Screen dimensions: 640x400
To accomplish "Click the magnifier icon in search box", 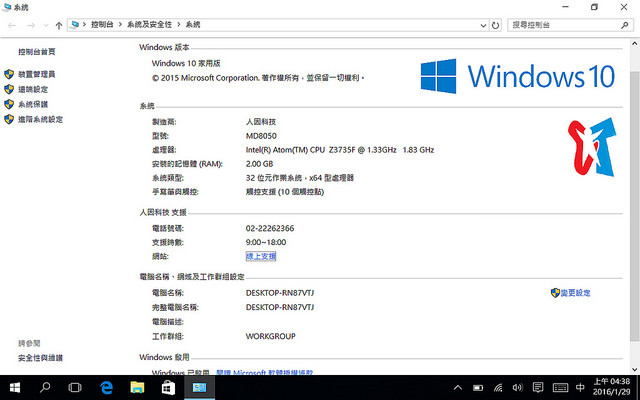I will pos(624,25).
